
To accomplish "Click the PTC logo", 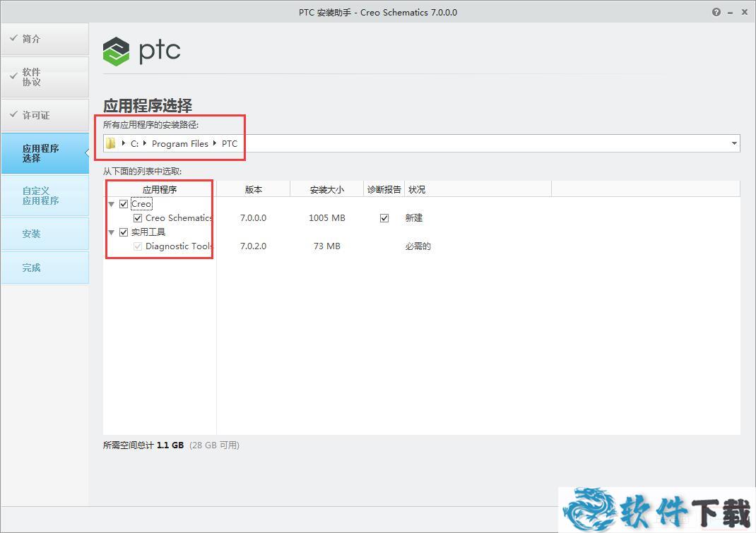I will click(x=142, y=52).
